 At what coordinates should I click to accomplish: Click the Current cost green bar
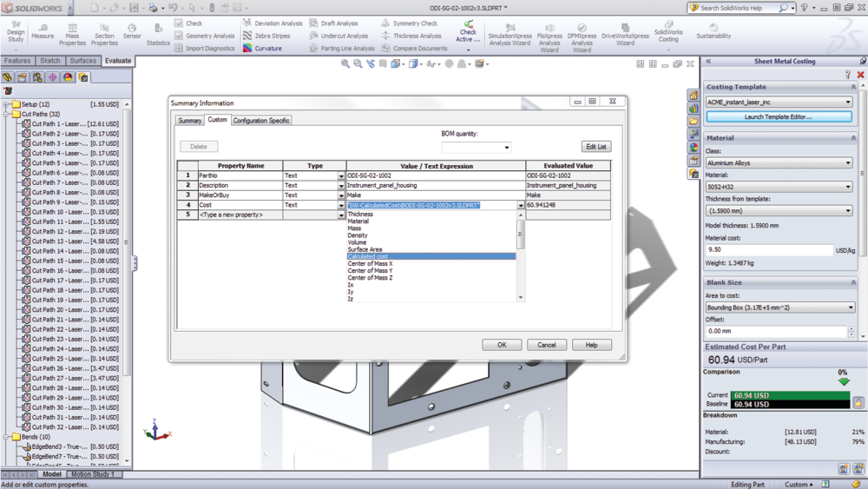pos(790,395)
